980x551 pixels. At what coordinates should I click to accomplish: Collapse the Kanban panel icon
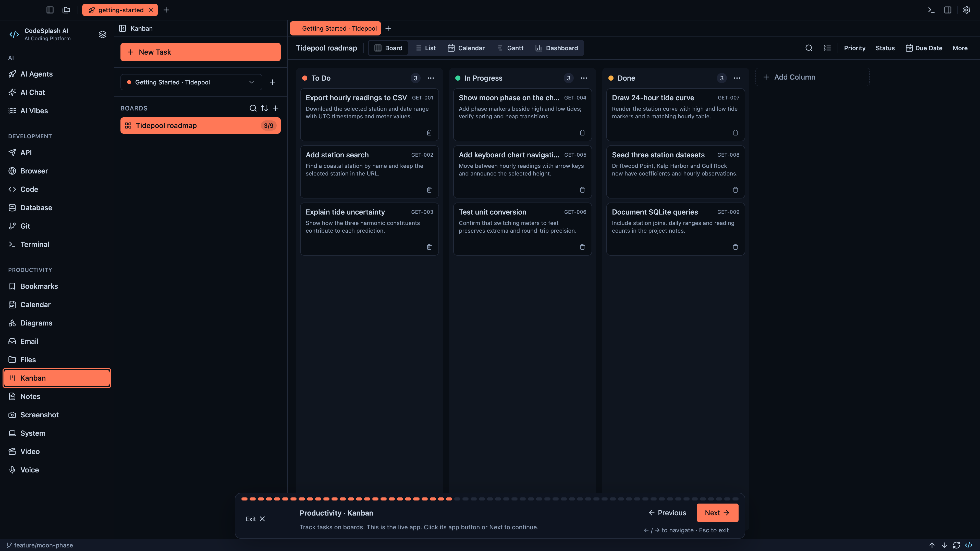click(122, 28)
